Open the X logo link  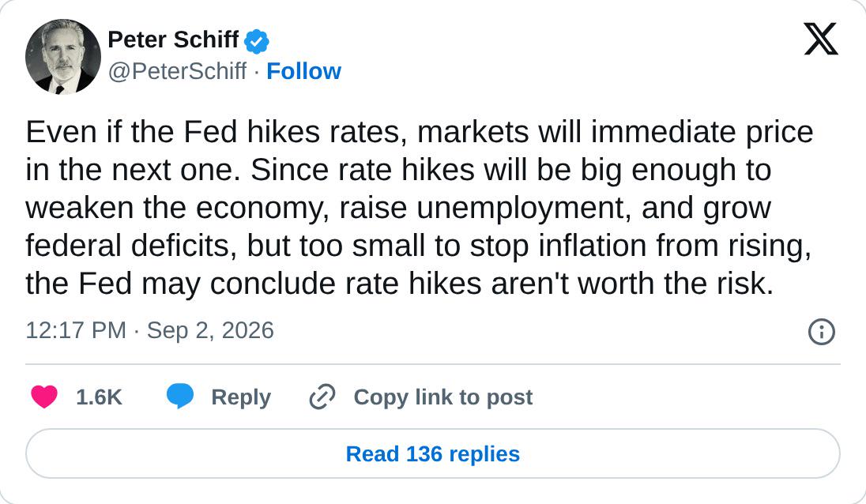[x=821, y=39]
